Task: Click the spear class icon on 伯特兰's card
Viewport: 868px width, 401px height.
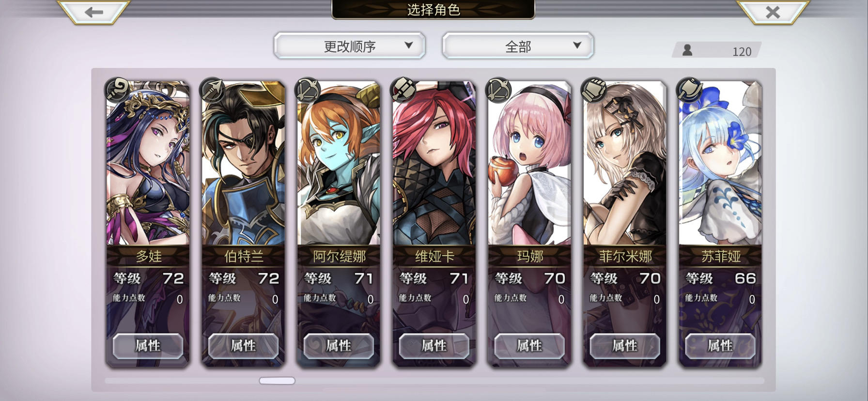Action: pos(212,90)
